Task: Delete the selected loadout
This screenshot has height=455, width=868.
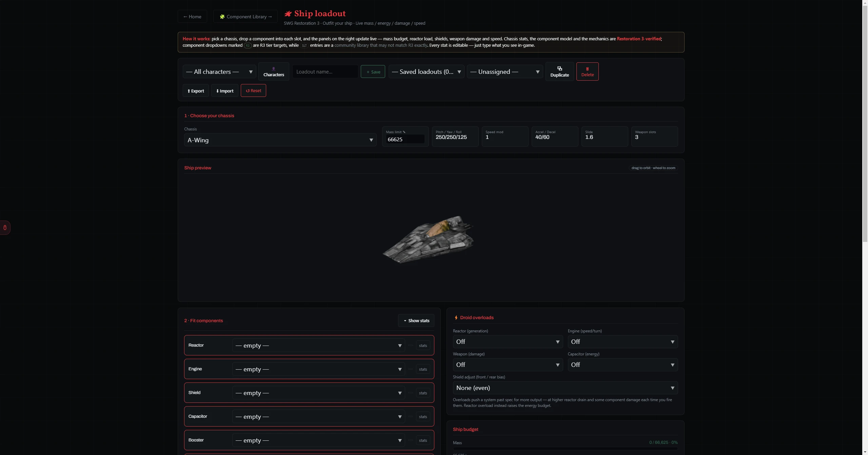Action: click(587, 71)
